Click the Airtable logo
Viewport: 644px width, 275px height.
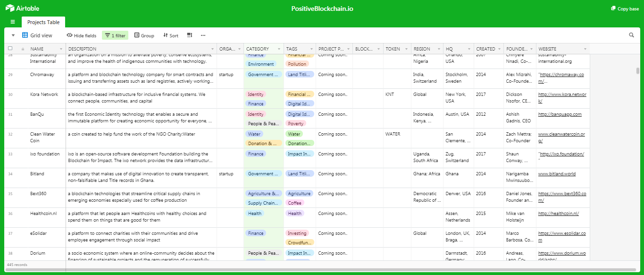22,9
